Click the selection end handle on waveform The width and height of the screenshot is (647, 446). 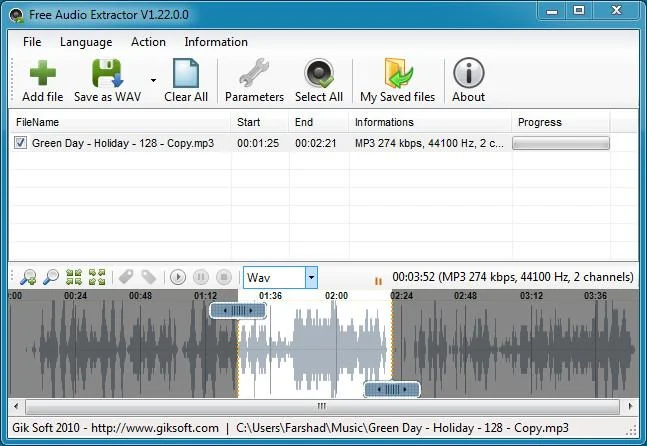(x=392, y=389)
